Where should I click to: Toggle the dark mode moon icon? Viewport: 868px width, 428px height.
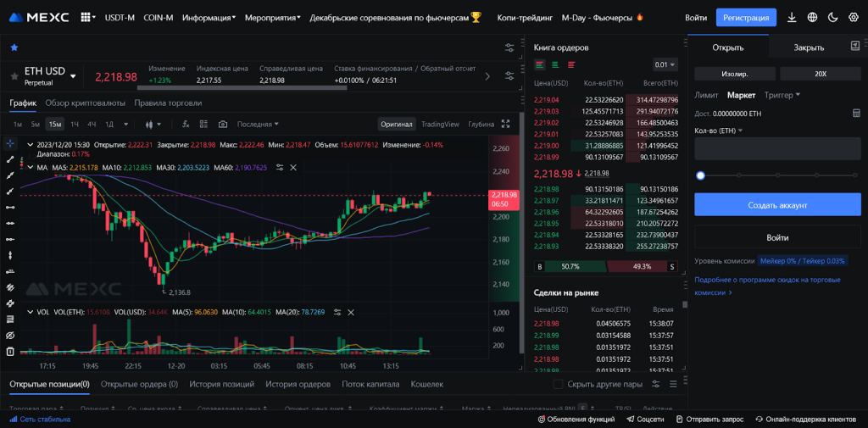[832, 18]
